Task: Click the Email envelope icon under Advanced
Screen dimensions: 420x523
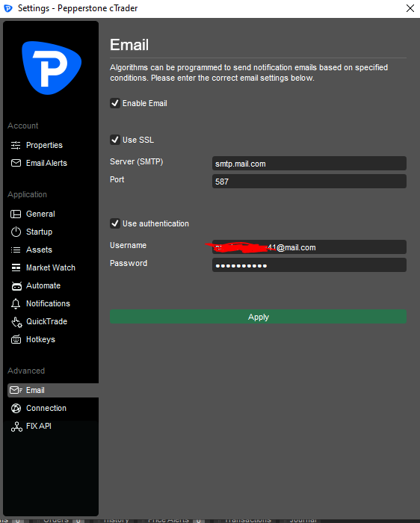Action: point(16,390)
